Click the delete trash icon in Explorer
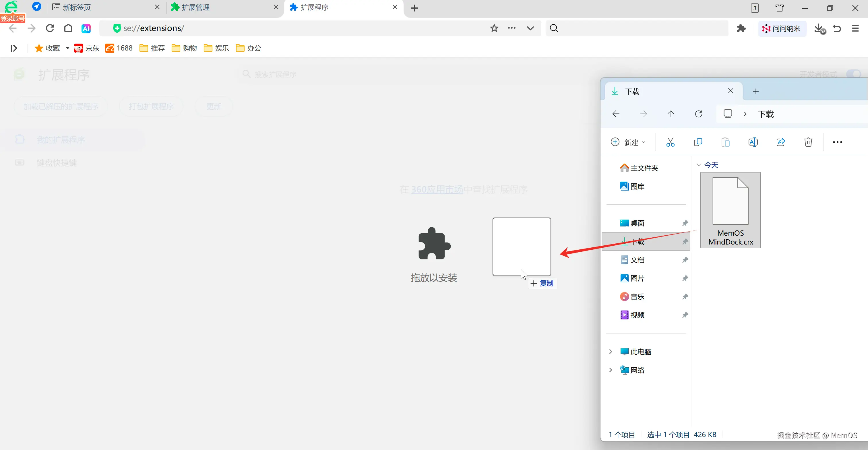 pyautogui.click(x=808, y=142)
